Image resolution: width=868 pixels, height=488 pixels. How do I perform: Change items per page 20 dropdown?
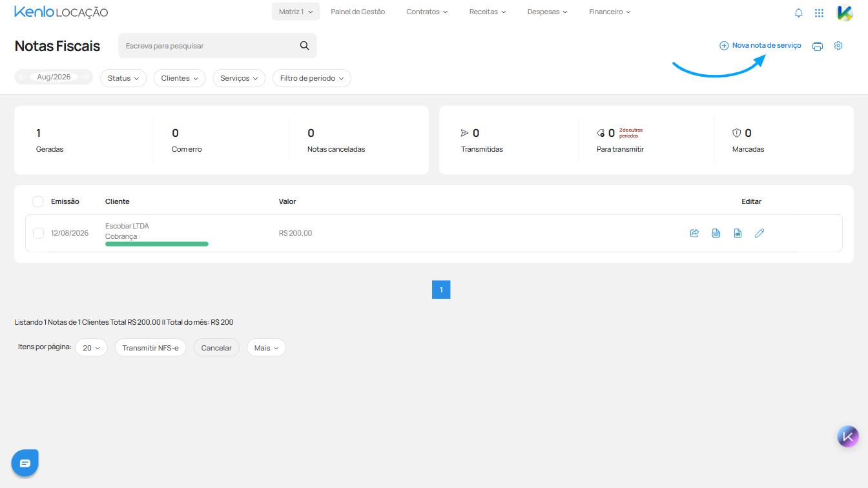click(x=91, y=348)
